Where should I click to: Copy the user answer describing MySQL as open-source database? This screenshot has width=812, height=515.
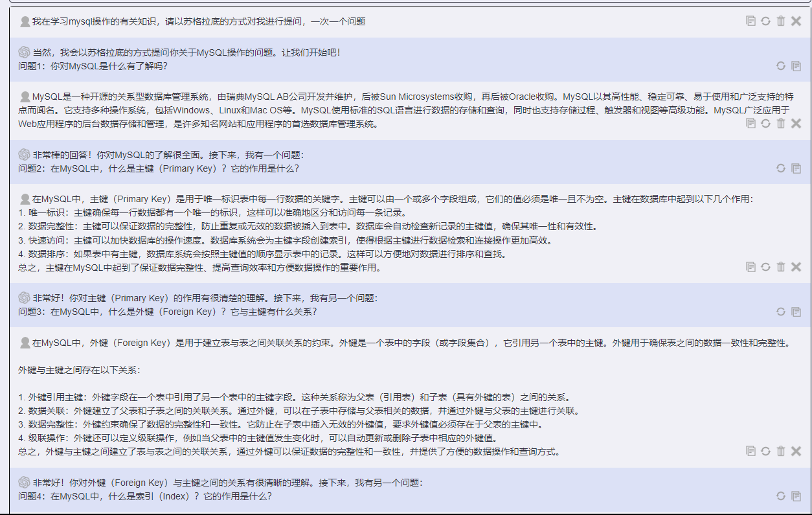(x=750, y=123)
